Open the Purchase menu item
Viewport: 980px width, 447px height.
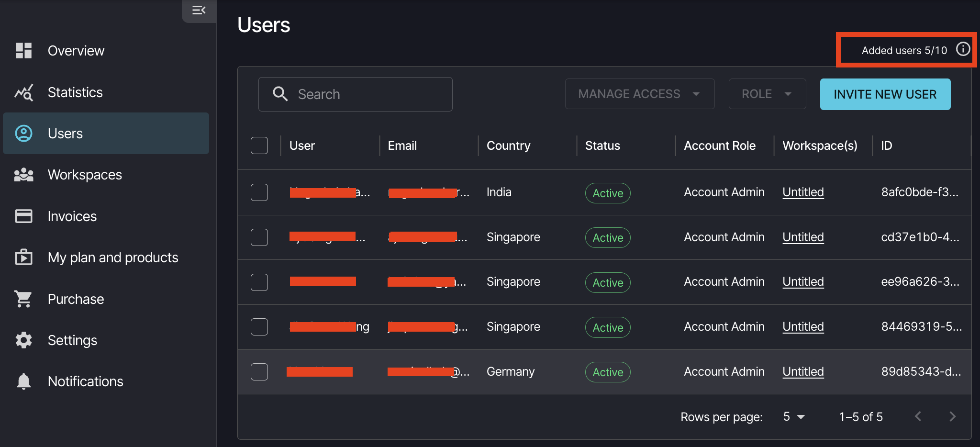click(106, 299)
